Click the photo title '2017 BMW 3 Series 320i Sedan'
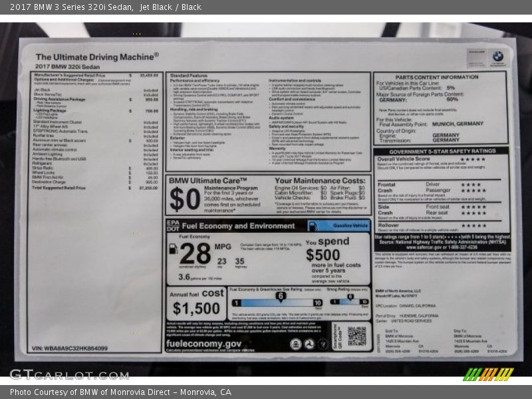This screenshot has width=532, height=399. (x=71, y=7)
